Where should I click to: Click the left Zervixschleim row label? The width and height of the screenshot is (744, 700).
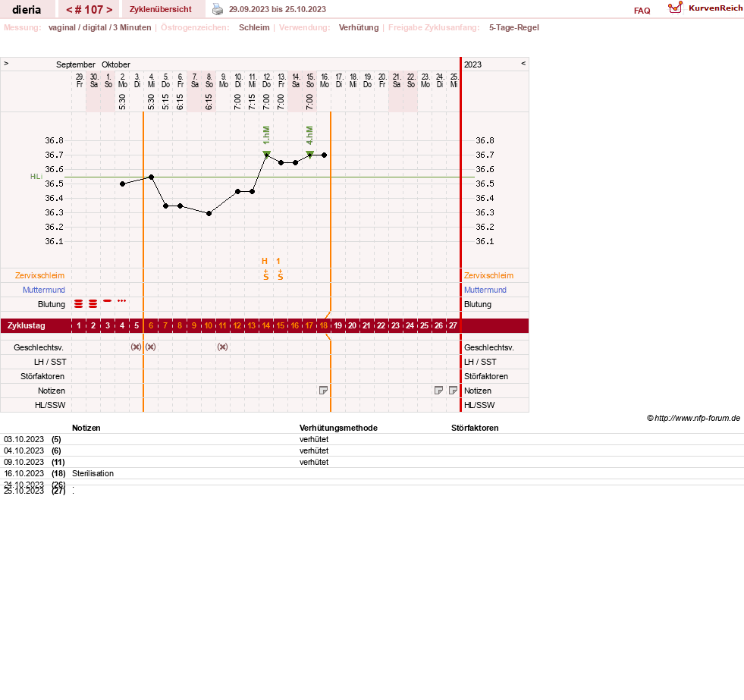point(40,275)
